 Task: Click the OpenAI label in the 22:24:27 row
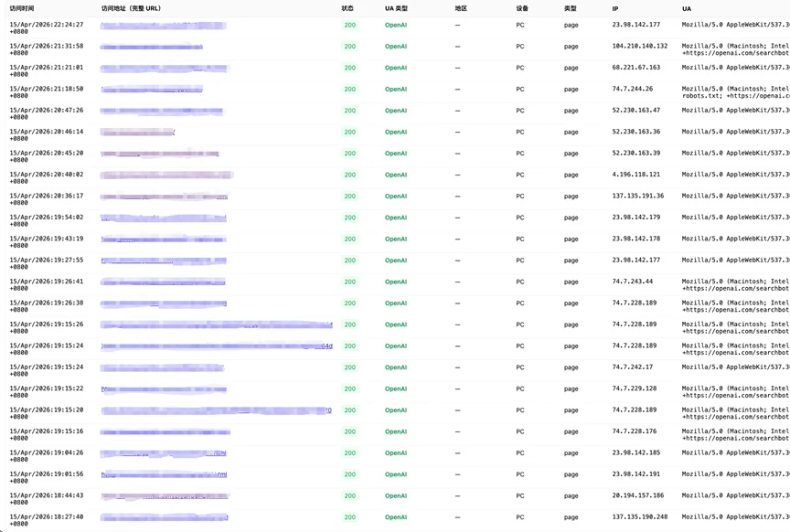(396, 26)
